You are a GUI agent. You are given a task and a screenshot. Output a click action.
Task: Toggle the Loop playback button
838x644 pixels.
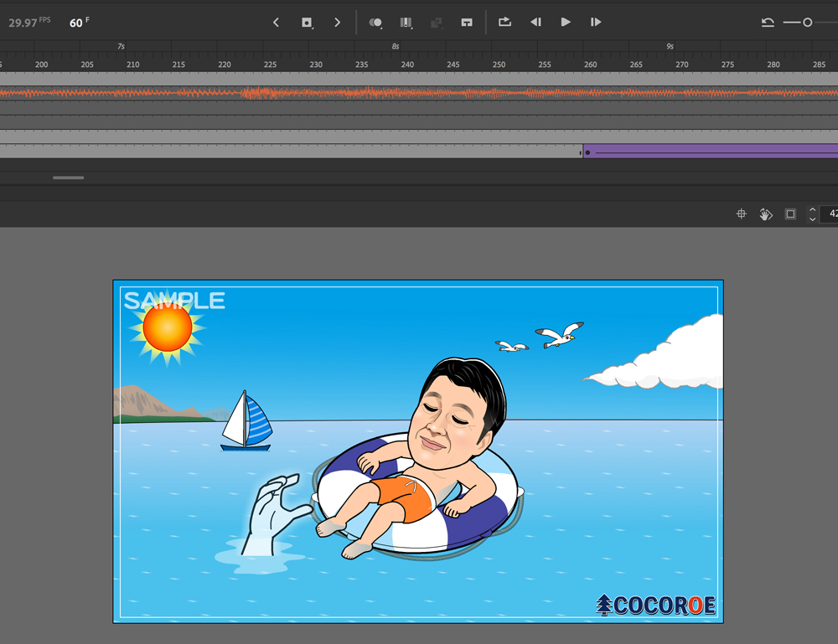click(x=504, y=23)
